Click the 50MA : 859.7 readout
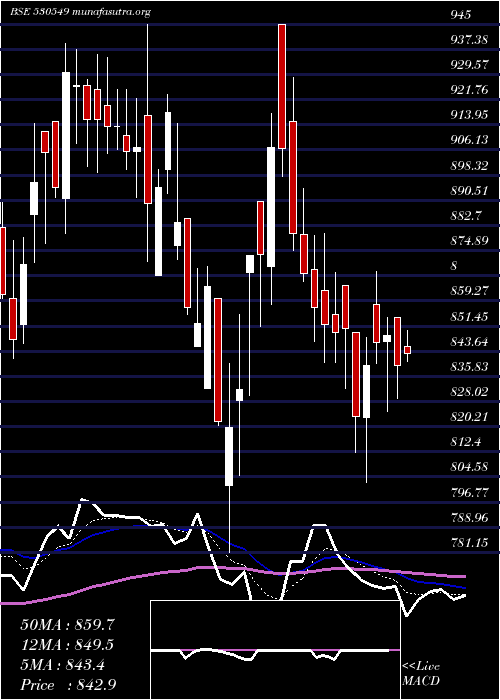 click(68, 625)
